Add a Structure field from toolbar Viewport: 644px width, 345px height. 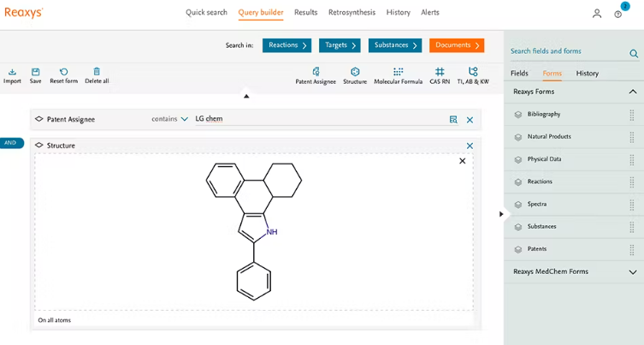click(355, 76)
